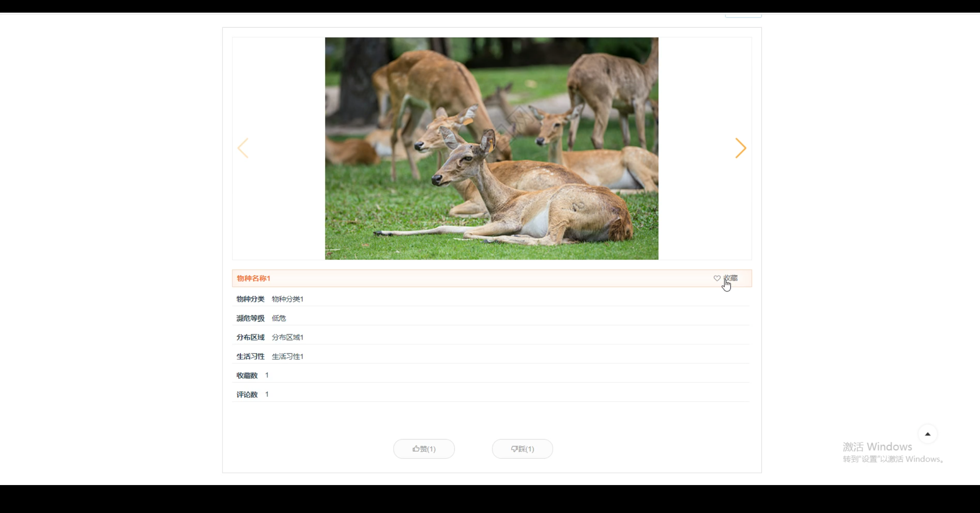Click the 低危 endangered level value

[x=279, y=318]
